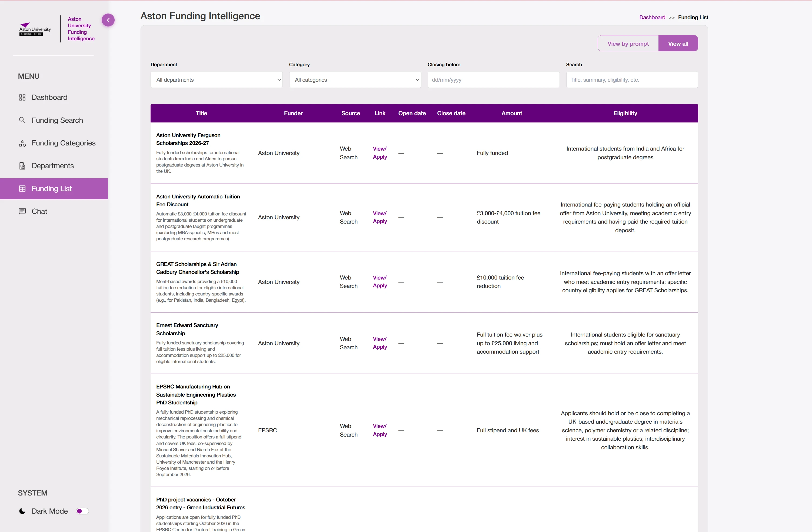This screenshot has height=532, width=812.
Task: Click the Chat message icon
Action: (22, 211)
